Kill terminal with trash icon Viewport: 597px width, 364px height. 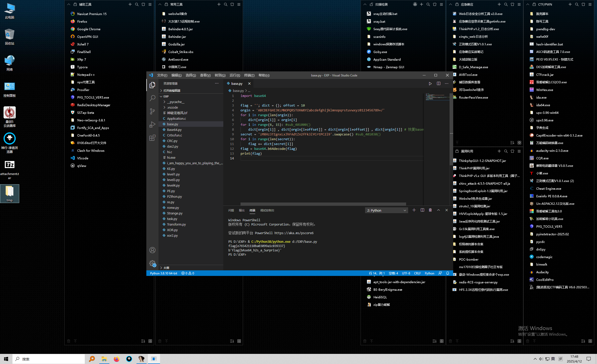click(x=430, y=210)
